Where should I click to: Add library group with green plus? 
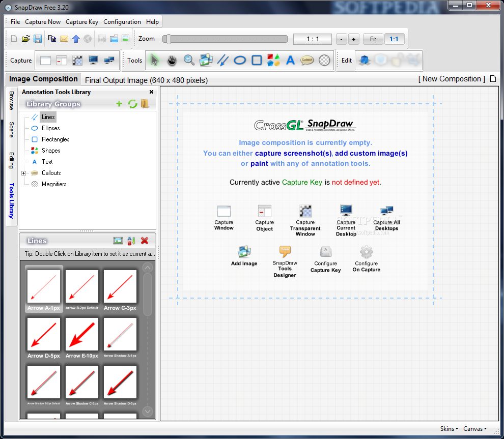[119, 104]
